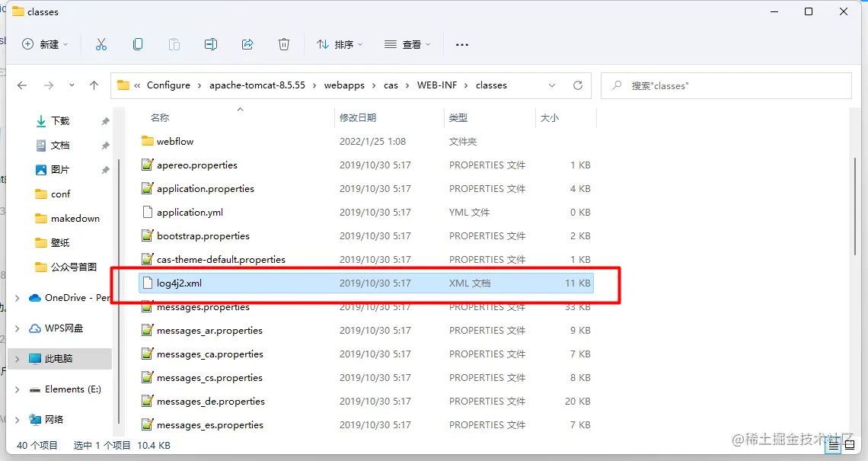The image size is (868, 461).
Task: Switch to large thumbnails view icon
Action: pos(850,445)
